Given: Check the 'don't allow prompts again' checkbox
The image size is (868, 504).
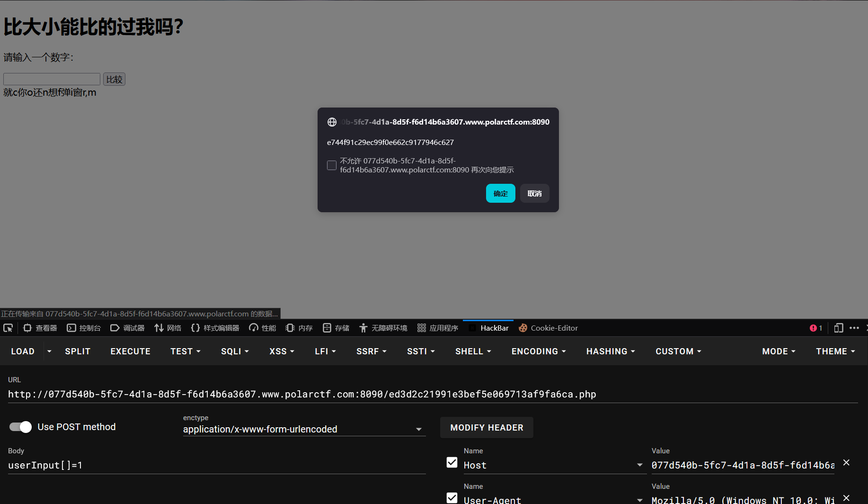Looking at the screenshot, I should [x=332, y=165].
